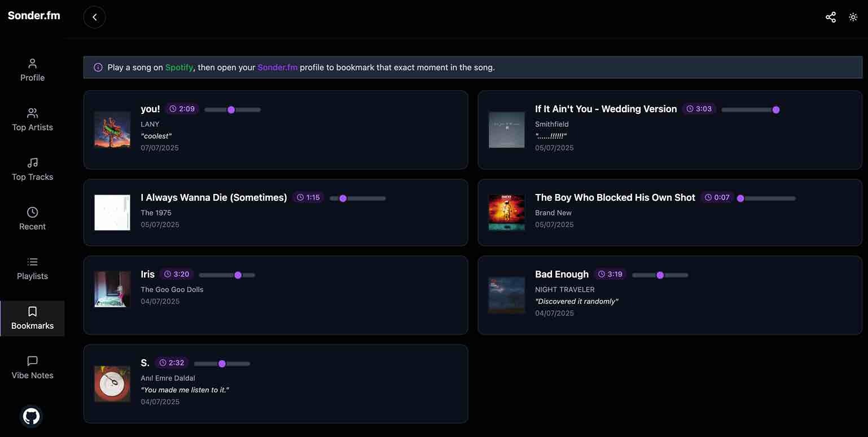Click the song title "Iris"
This screenshot has height=437, width=868.
tap(147, 274)
